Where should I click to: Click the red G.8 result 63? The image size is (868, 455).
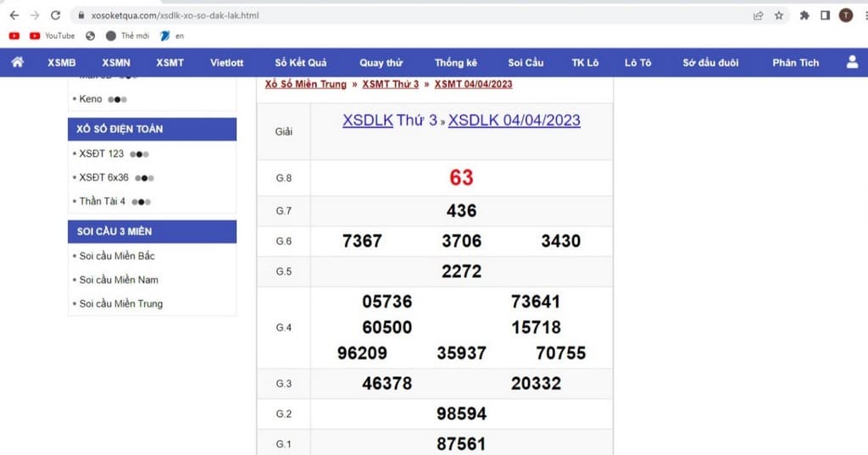pos(461,178)
